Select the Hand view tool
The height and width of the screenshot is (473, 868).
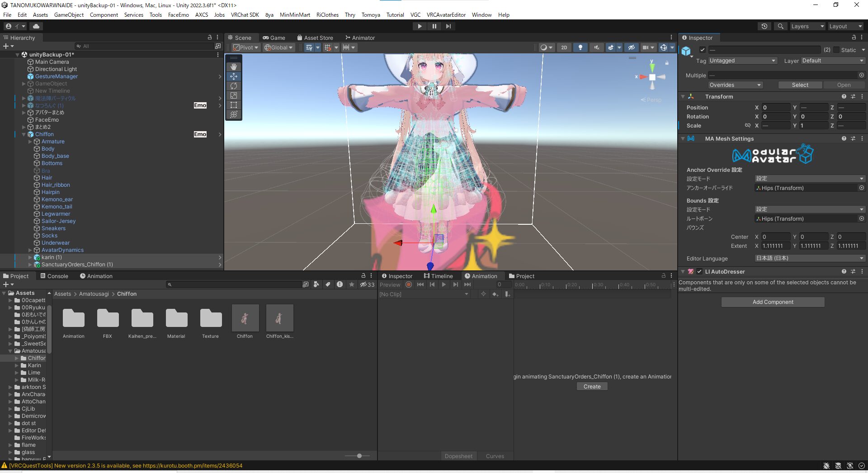(x=234, y=66)
